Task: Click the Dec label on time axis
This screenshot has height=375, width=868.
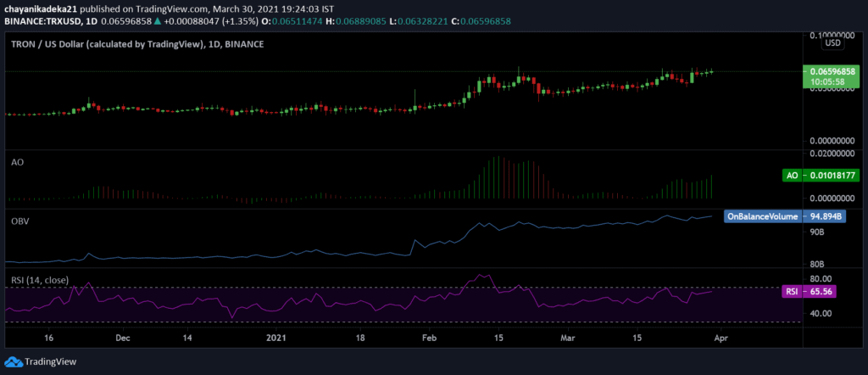Action: (123, 338)
